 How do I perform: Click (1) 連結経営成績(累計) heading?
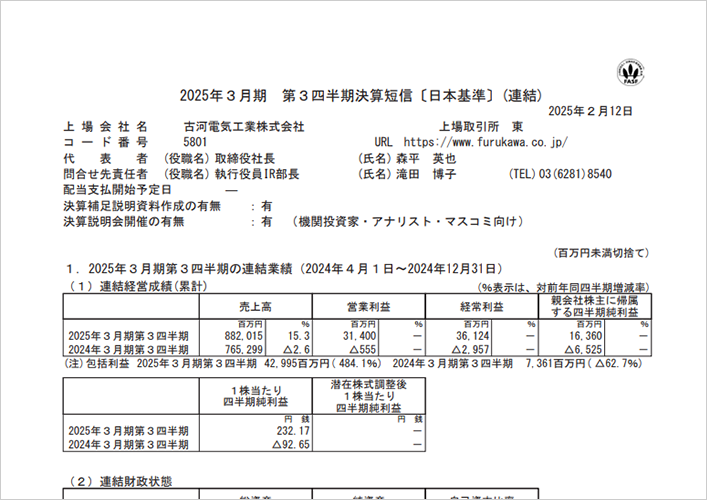[x=138, y=286]
